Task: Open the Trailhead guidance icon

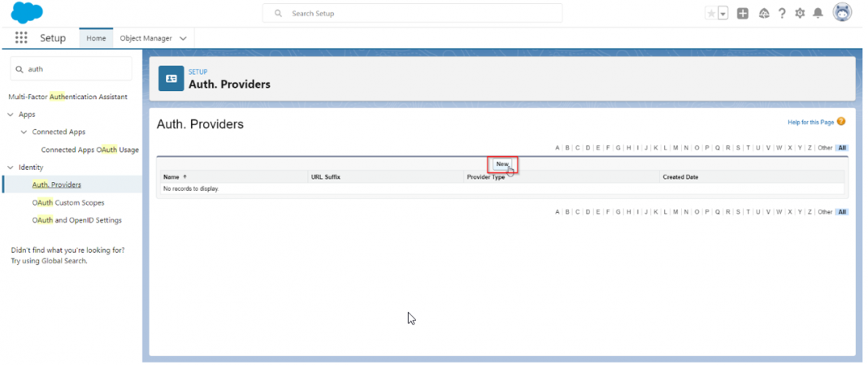Action: point(764,13)
